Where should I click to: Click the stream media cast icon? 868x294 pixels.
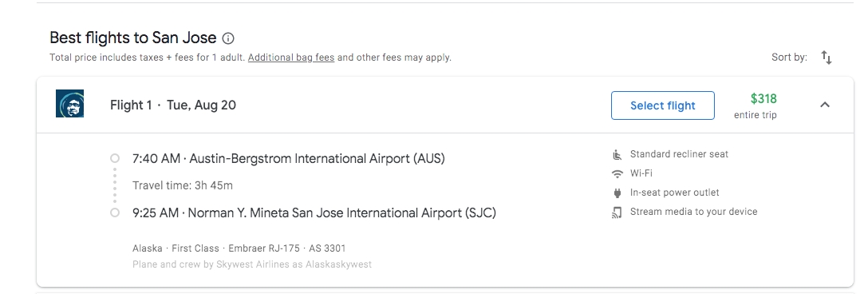pos(617,212)
